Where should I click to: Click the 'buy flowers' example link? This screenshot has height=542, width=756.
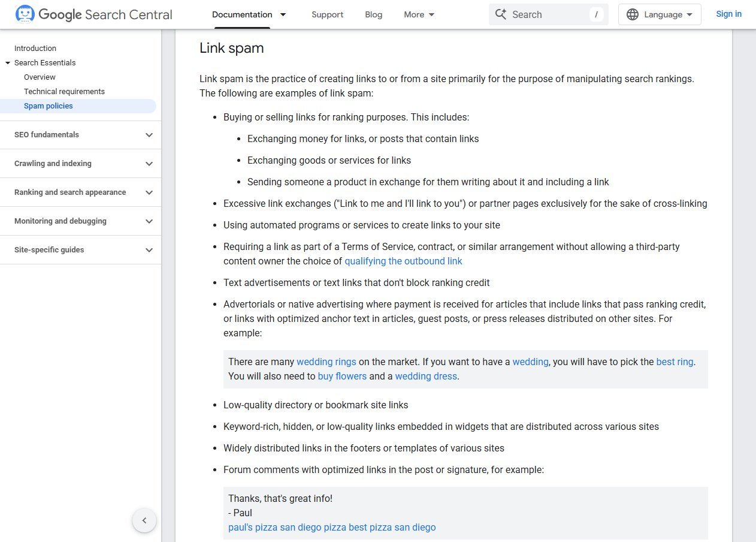[x=342, y=377]
